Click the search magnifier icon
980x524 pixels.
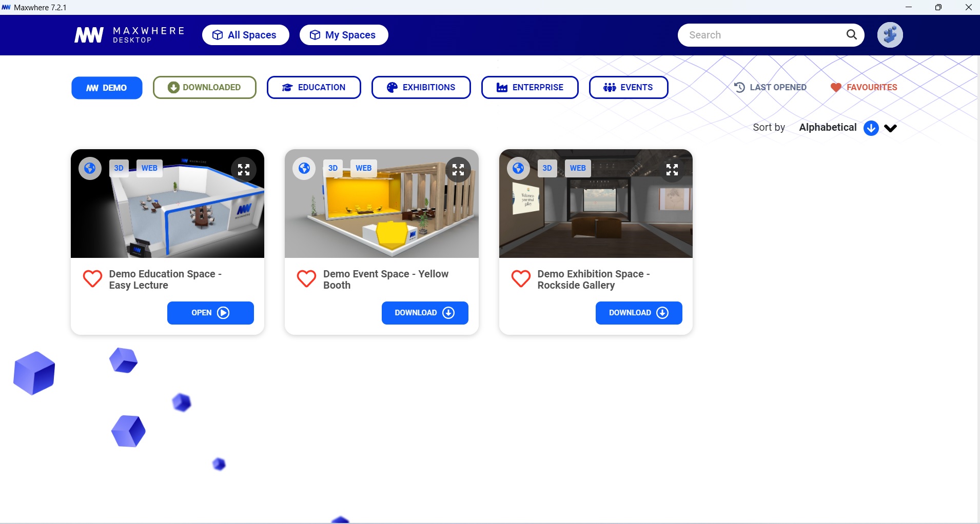point(852,34)
